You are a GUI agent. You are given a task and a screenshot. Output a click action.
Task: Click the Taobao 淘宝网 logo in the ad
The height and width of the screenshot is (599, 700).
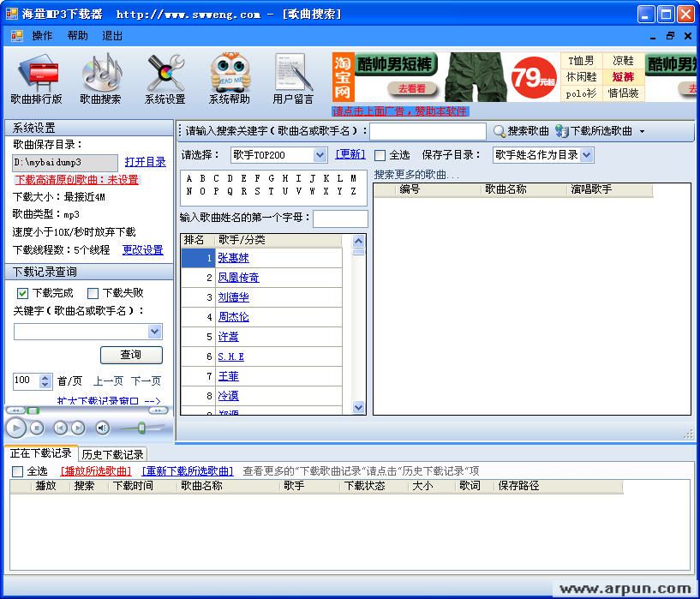tap(343, 77)
